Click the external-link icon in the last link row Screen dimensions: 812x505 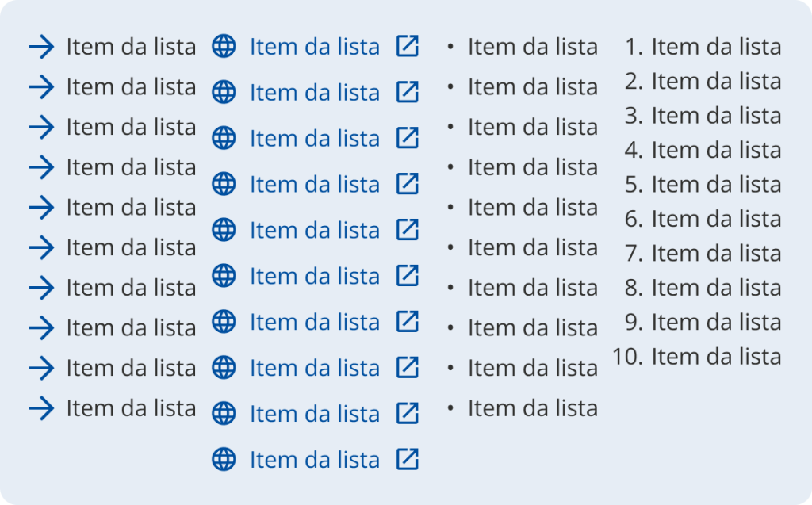pyautogui.click(x=407, y=459)
